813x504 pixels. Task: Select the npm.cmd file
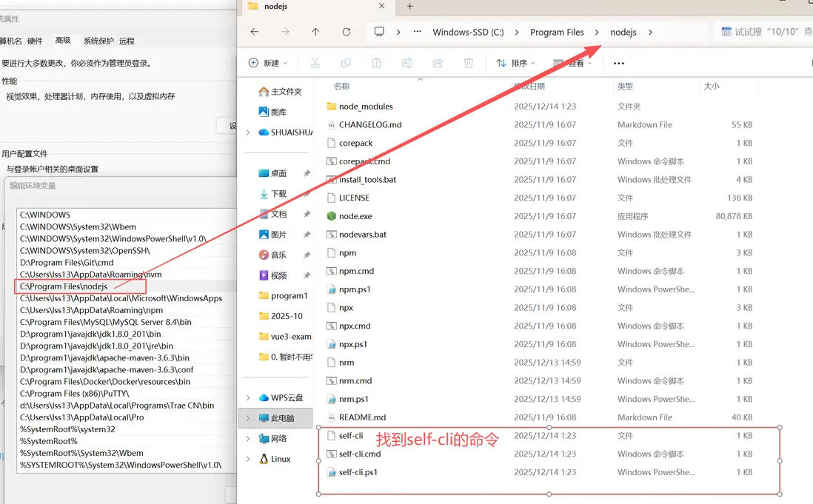(x=356, y=271)
